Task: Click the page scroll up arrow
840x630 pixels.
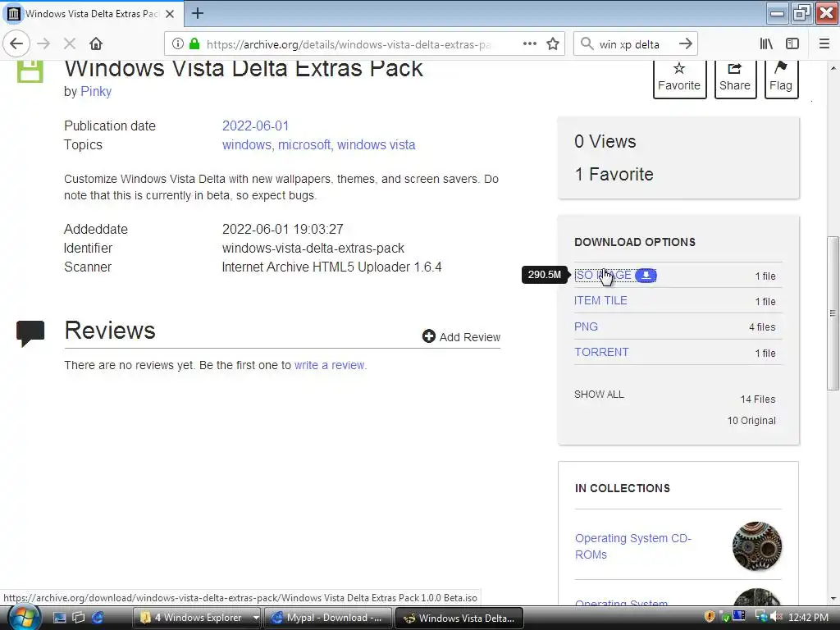Action: 833,69
